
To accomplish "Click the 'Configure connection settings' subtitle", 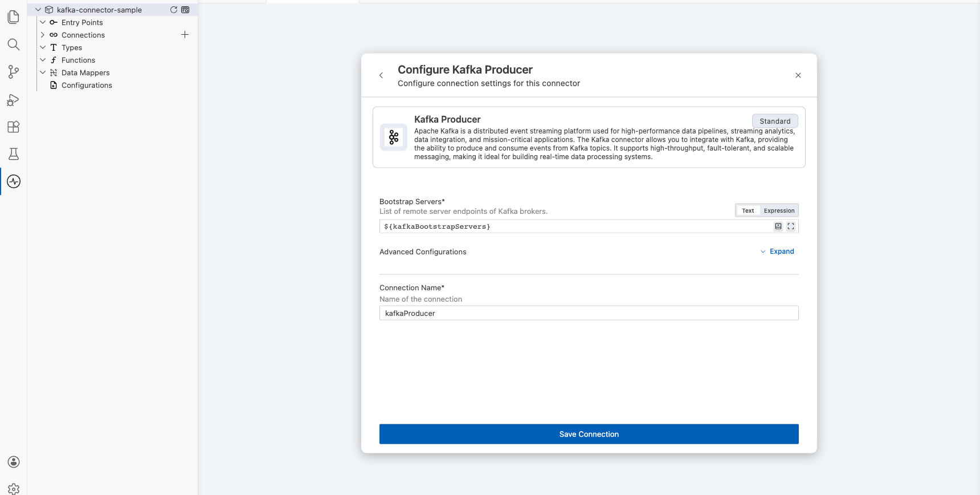I will tap(489, 83).
